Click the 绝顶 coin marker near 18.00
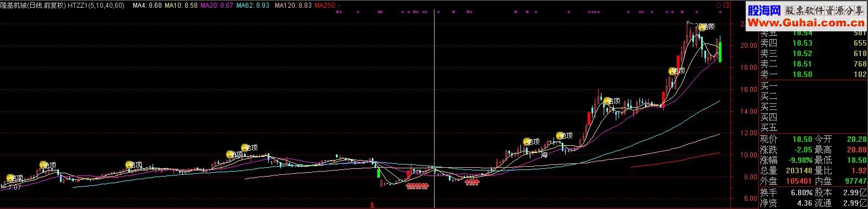This screenshot has width=868, height=209. pyautogui.click(x=677, y=71)
